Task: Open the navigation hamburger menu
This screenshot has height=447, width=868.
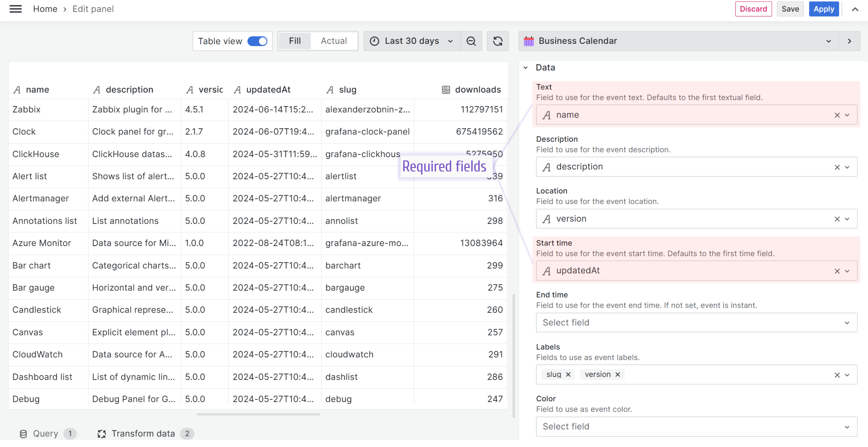Action: (15, 9)
